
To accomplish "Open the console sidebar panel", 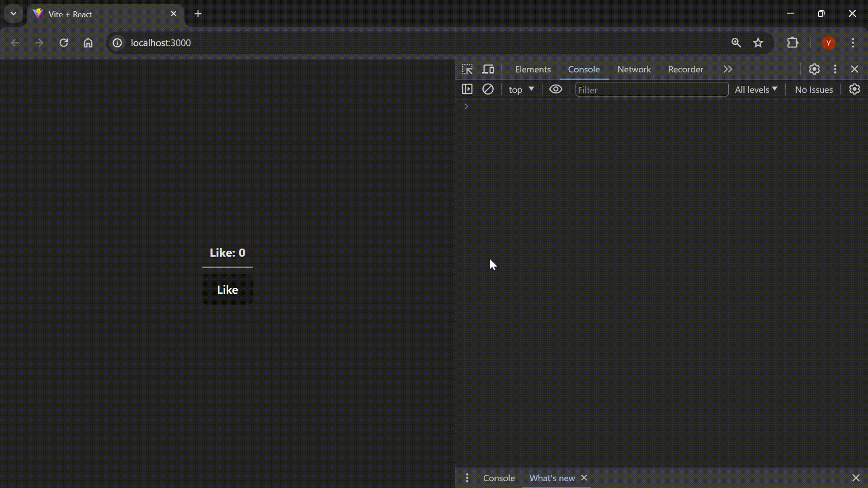I will (467, 89).
